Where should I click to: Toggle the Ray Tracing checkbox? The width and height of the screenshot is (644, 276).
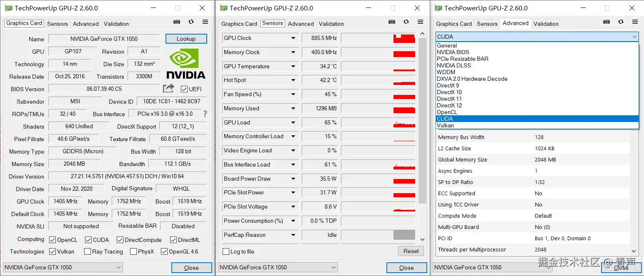pos(88,251)
